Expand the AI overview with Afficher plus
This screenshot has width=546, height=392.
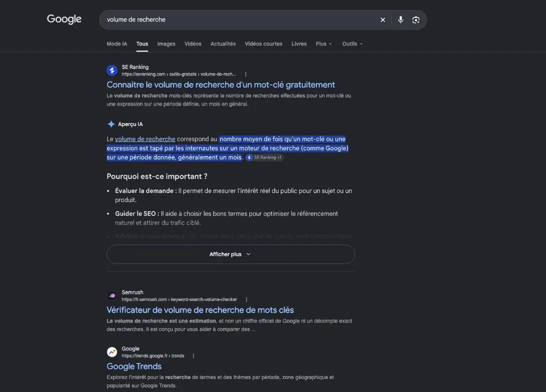(231, 254)
